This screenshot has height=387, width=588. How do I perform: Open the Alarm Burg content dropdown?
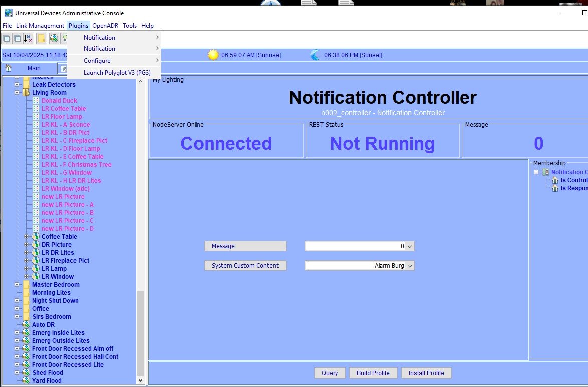[409, 266]
